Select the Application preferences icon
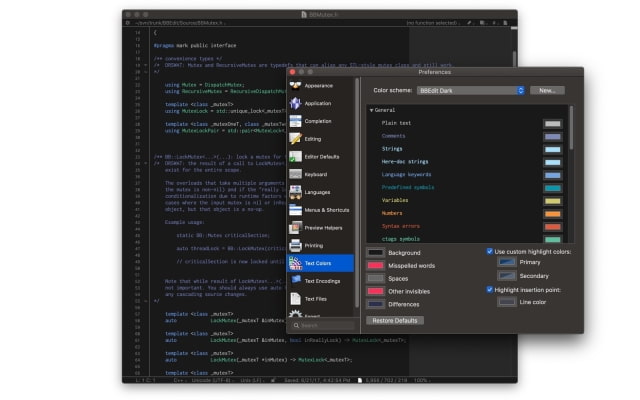Viewport: 640px width, 400px height. click(x=320, y=104)
